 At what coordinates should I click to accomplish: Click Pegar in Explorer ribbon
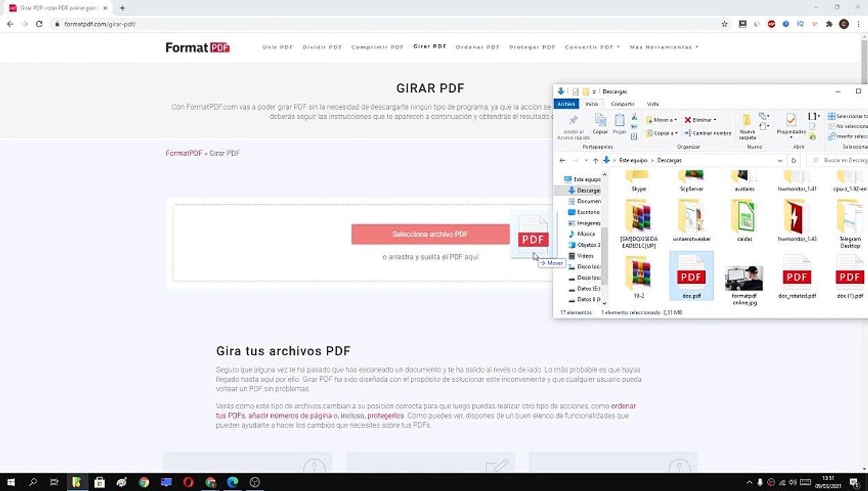[620, 124]
